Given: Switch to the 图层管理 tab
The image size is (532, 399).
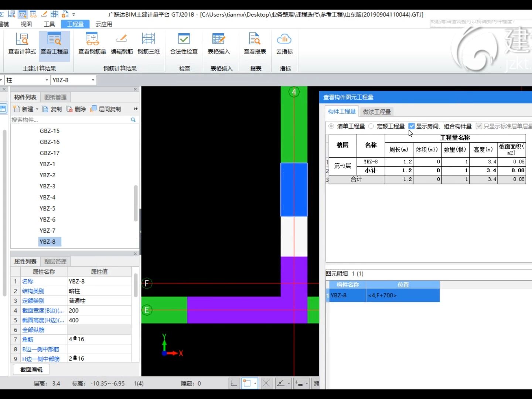Looking at the screenshot, I should (55, 262).
